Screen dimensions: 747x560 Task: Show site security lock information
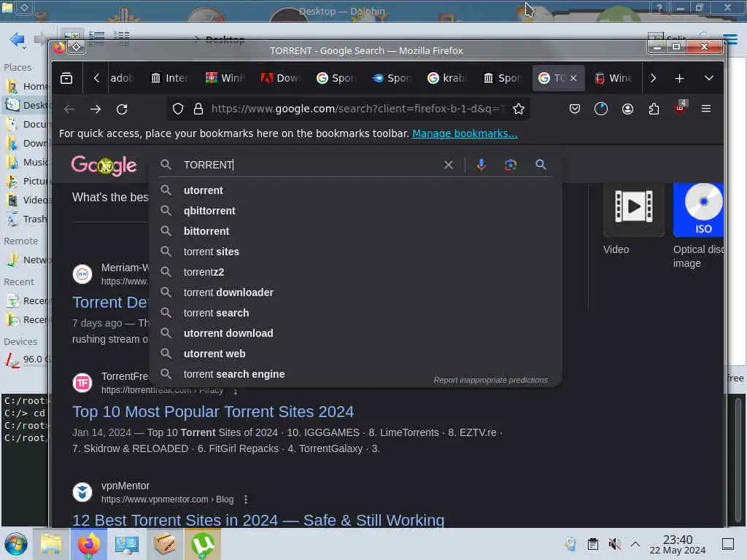198,109
